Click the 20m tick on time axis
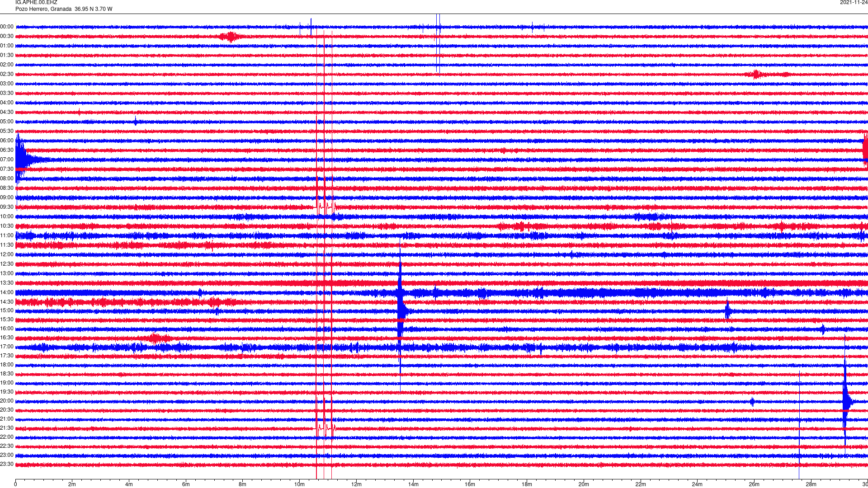 point(584,484)
